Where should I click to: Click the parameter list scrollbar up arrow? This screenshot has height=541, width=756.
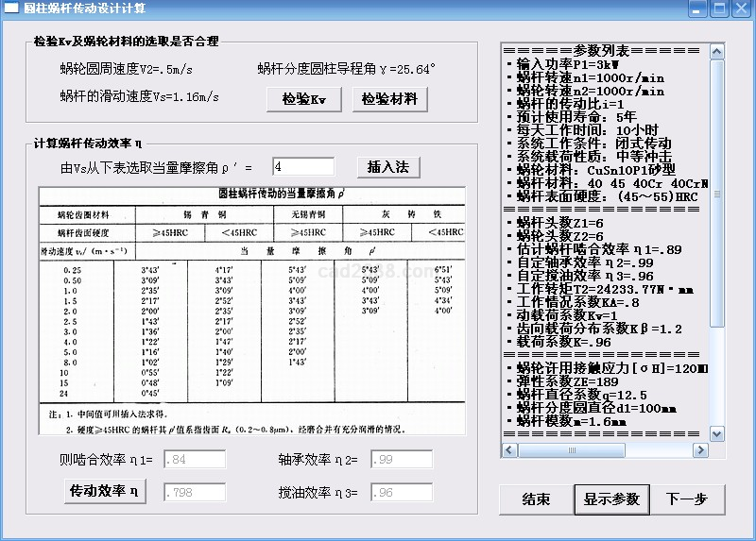tap(717, 51)
